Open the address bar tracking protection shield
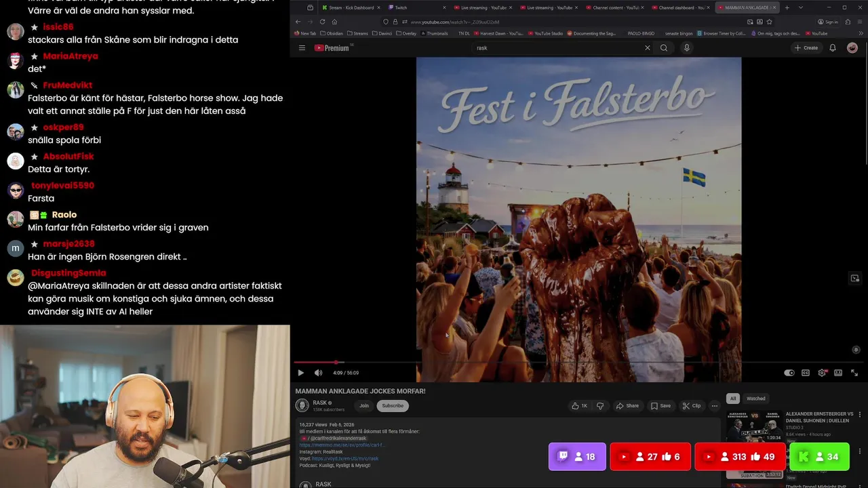This screenshot has height=488, width=868. coord(386,22)
